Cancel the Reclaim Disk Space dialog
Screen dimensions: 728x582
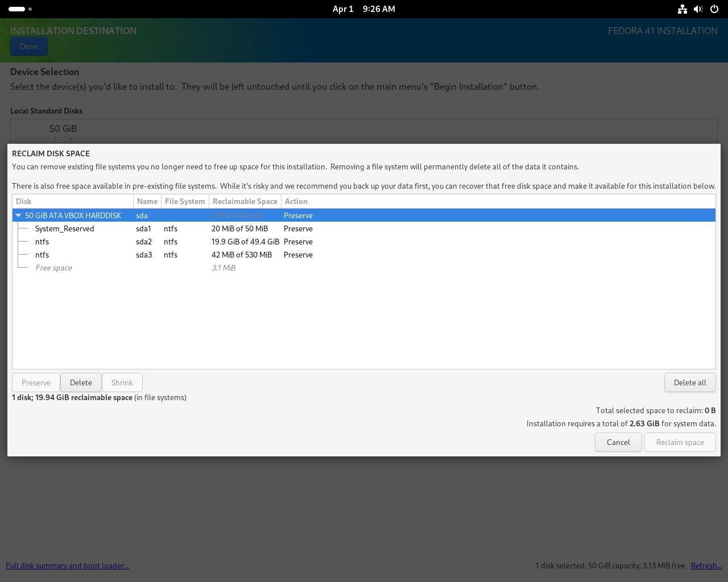click(x=618, y=442)
